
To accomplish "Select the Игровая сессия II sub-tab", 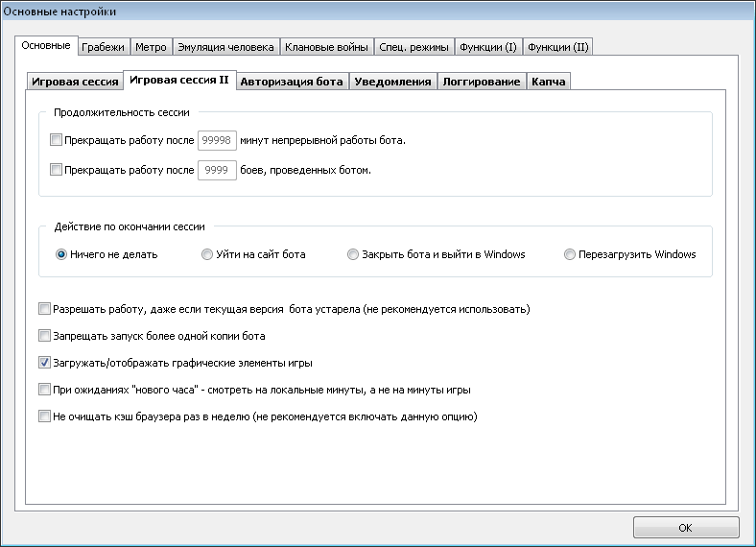I will (179, 80).
